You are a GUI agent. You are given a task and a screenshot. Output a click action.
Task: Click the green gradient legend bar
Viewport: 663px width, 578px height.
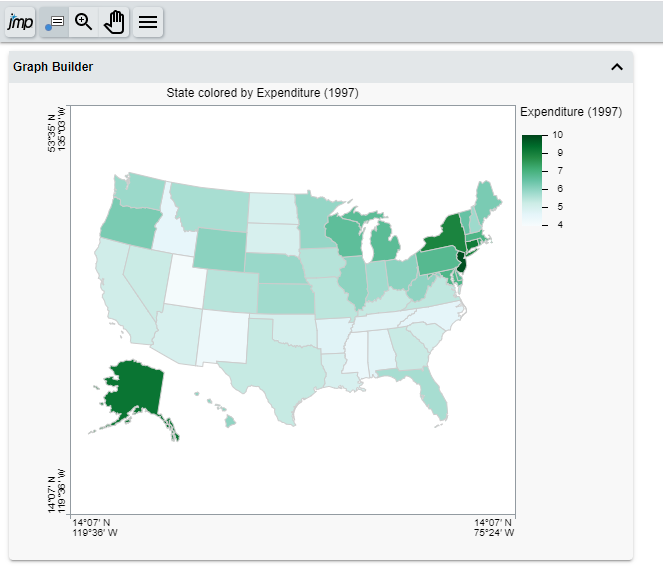(x=534, y=180)
